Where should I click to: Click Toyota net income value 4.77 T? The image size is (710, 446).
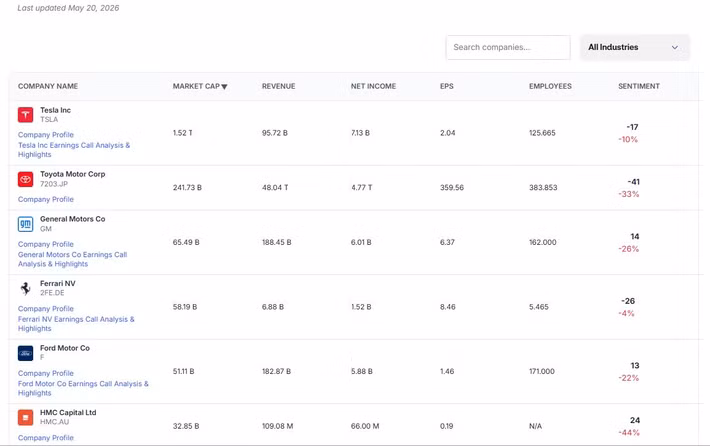361,187
